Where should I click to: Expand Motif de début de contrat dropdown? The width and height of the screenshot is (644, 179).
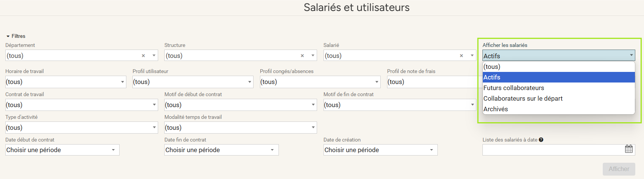click(240, 105)
